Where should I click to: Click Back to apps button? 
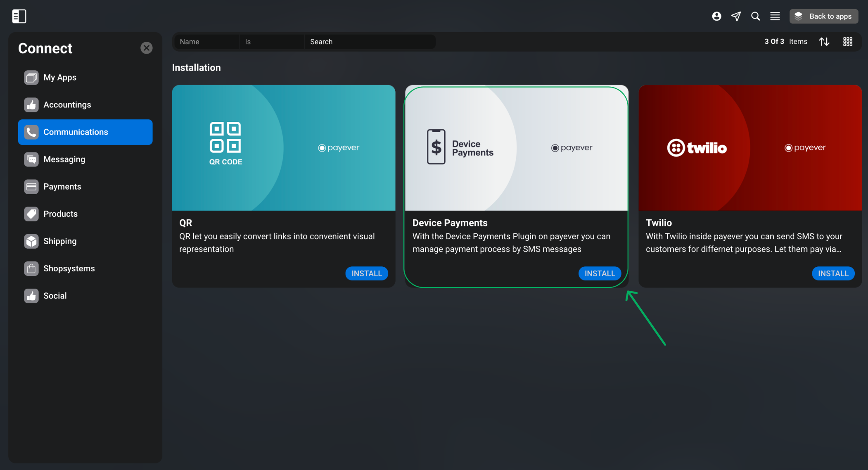click(824, 16)
